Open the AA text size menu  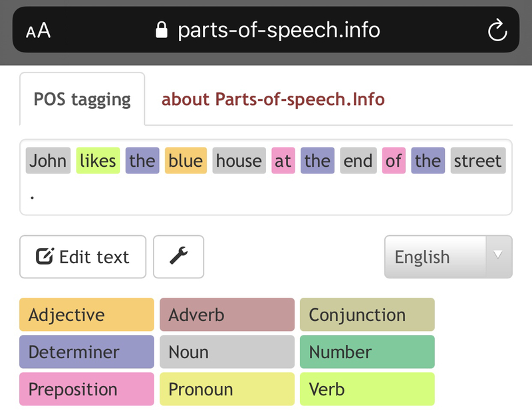(39, 31)
